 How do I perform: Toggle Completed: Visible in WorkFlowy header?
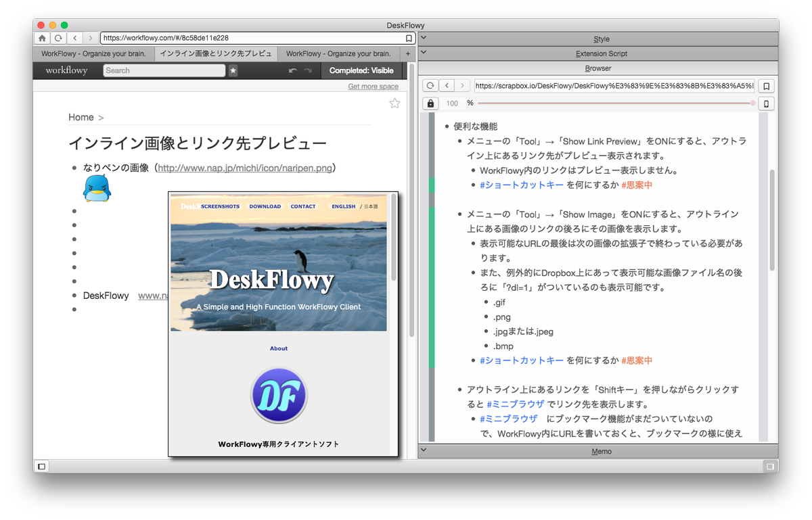pyautogui.click(x=361, y=70)
